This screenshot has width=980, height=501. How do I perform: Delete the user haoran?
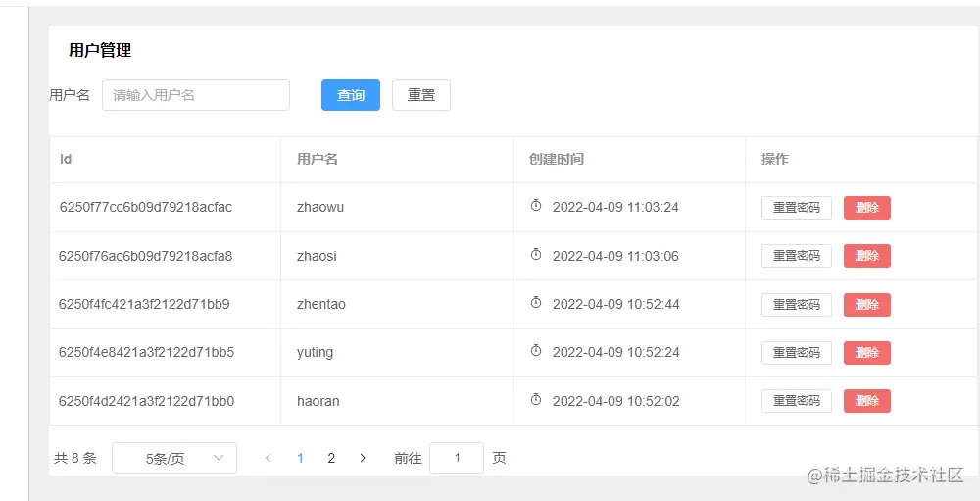(867, 401)
